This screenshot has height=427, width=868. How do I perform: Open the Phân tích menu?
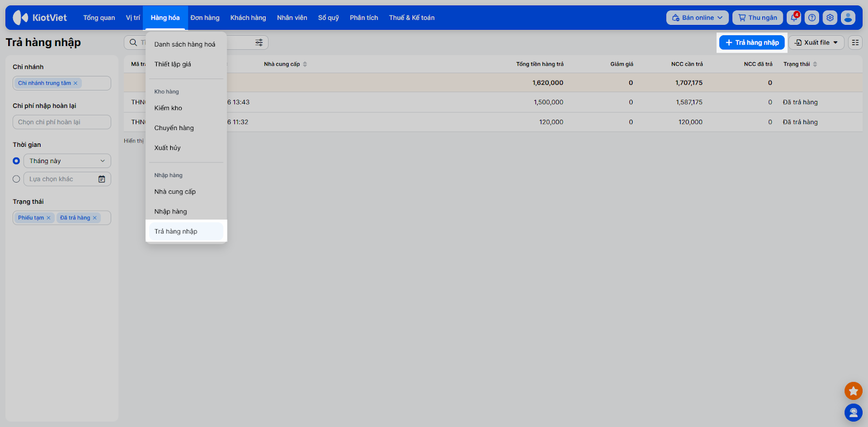[364, 17]
